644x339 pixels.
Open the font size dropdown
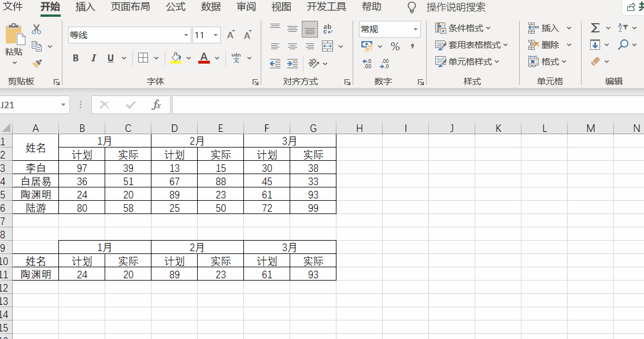(216, 35)
